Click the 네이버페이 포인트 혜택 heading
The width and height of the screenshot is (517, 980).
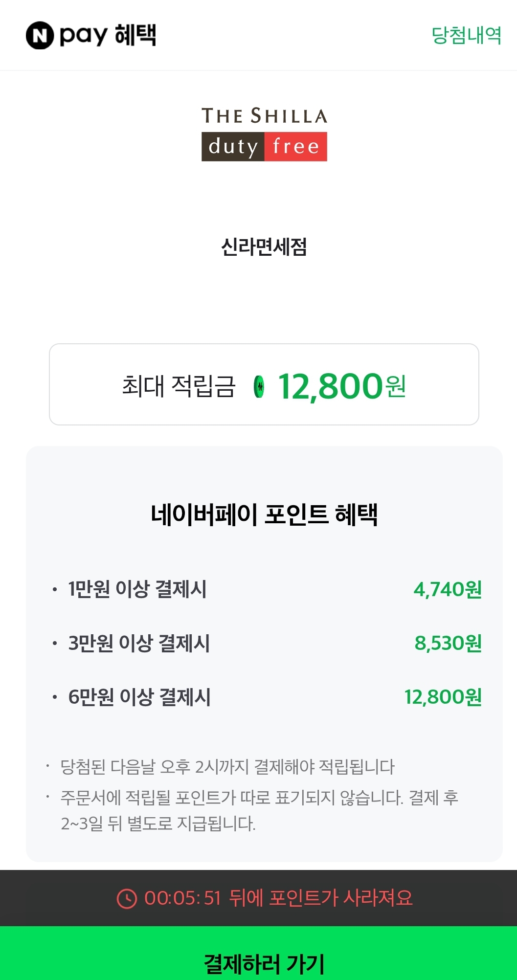264,514
